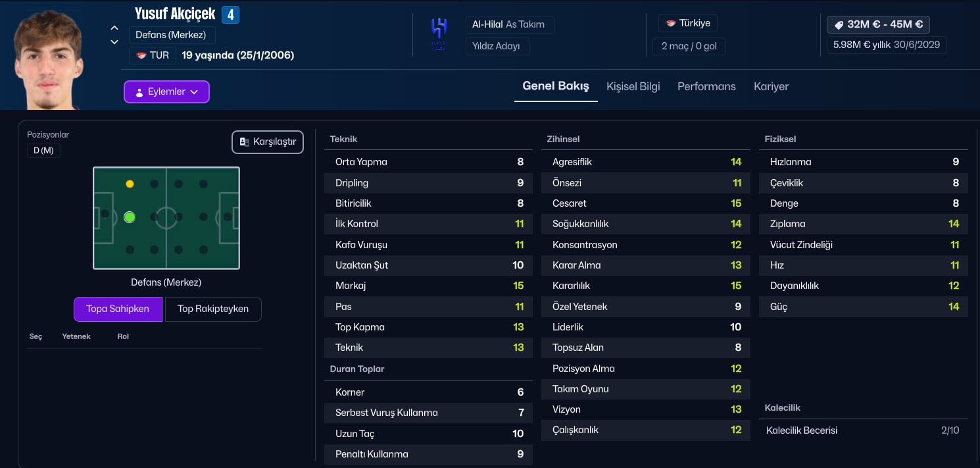This screenshot has width=980, height=468.
Task: Click the Yıldız Adayı status label
Action: [x=497, y=46]
